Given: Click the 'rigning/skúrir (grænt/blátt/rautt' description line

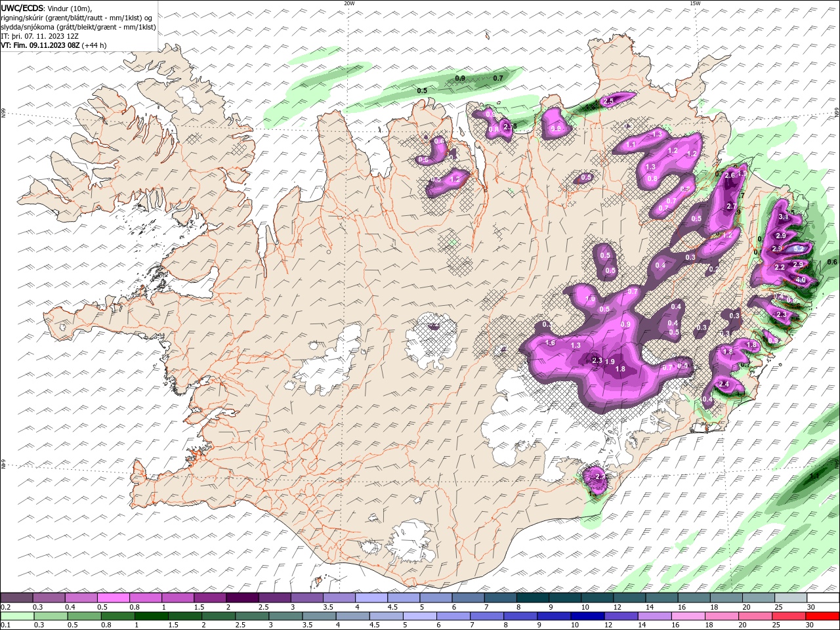Looking at the screenshot, I should (77, 18).
